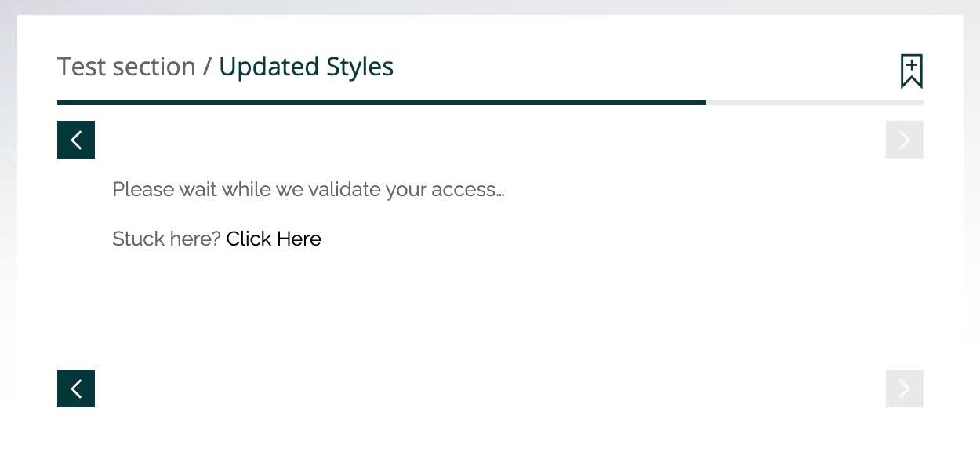The height and width of the screenshot is (474, 980).
Task: Click the bottom greyed-out next arrow
Action: tap(904, 388)
